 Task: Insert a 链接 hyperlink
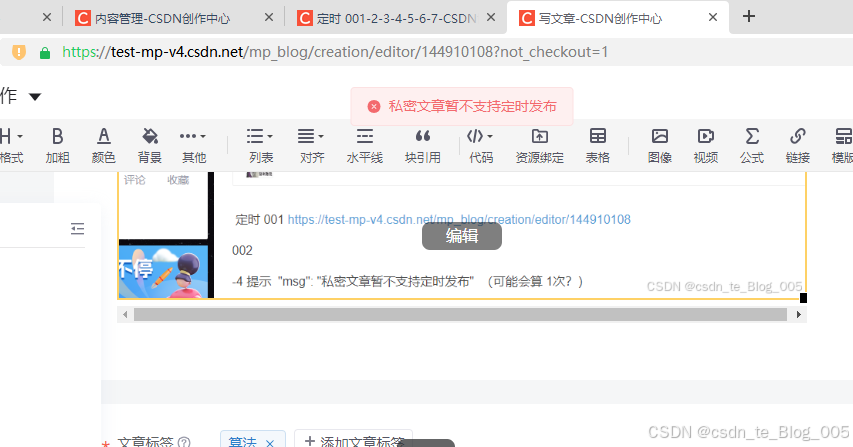[x=798, y=145]
